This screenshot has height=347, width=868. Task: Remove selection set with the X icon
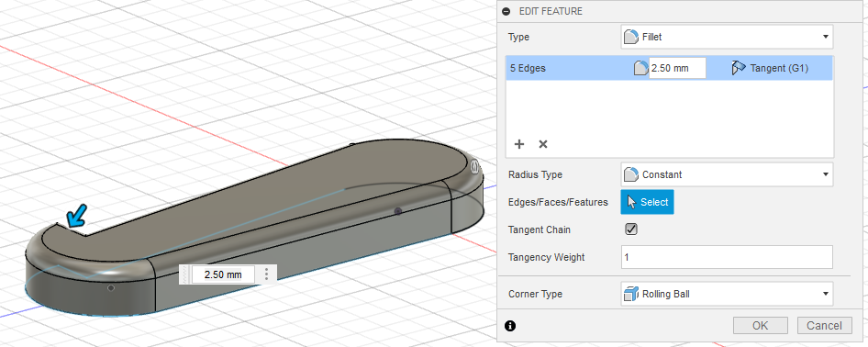tap(543, 144)
